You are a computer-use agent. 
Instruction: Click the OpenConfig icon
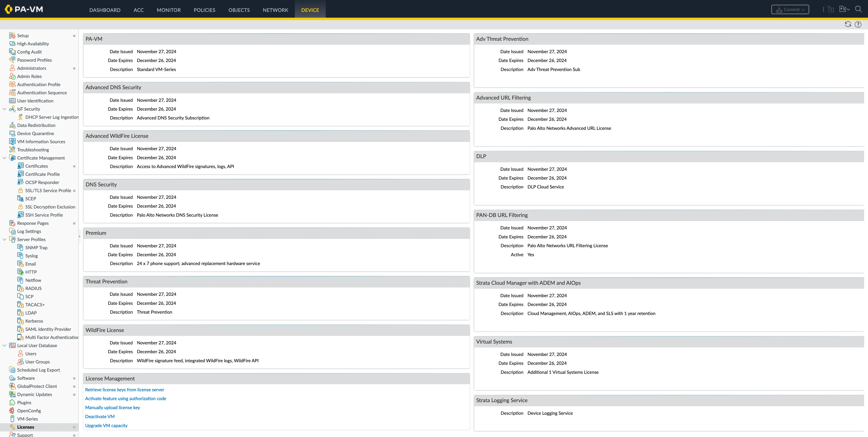(12, 410)
